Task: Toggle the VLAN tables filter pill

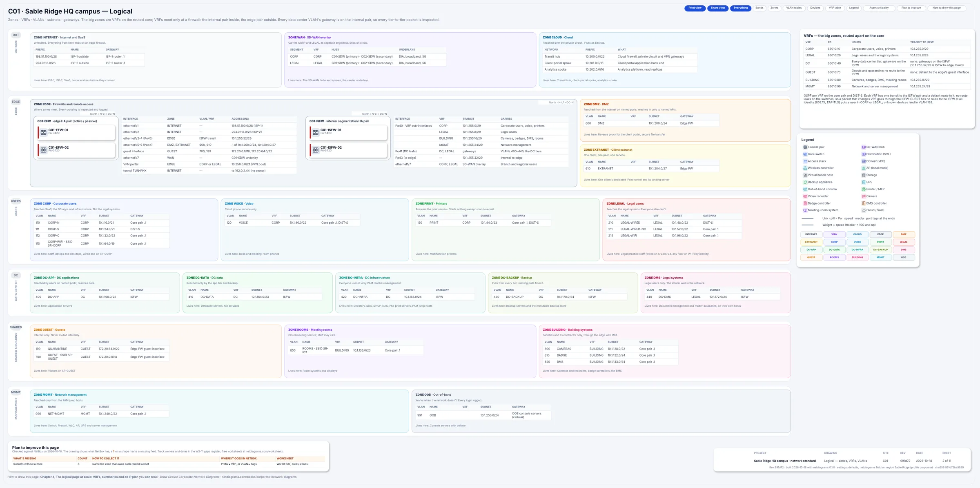Action: point(794,8)
